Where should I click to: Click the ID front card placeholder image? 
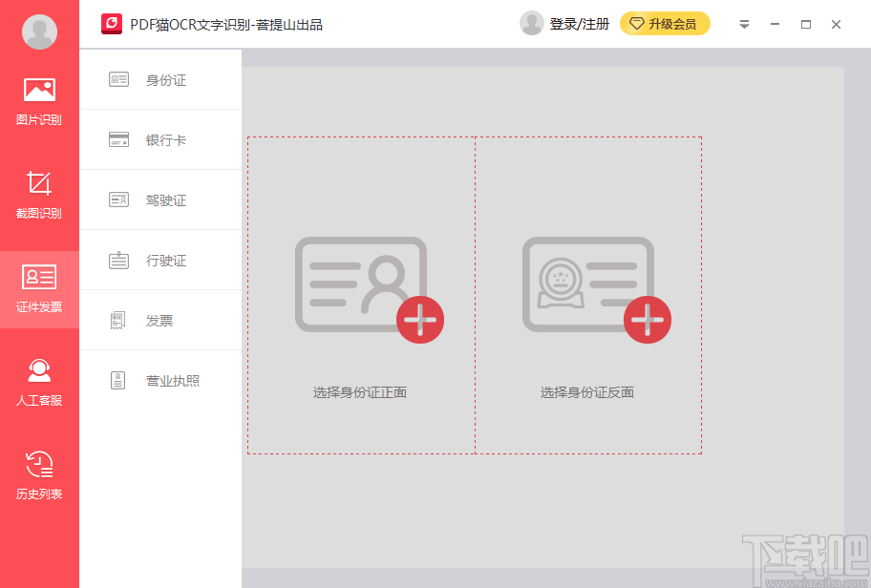(360, 284)
